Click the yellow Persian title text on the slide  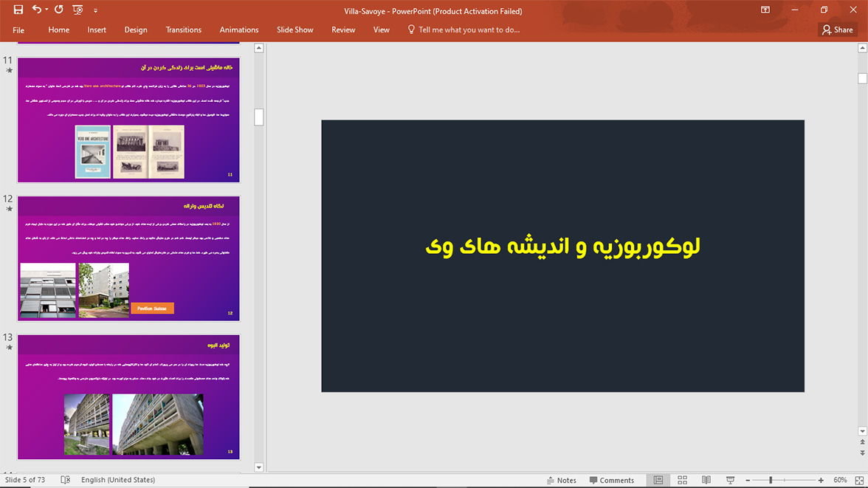pos(562,247)
